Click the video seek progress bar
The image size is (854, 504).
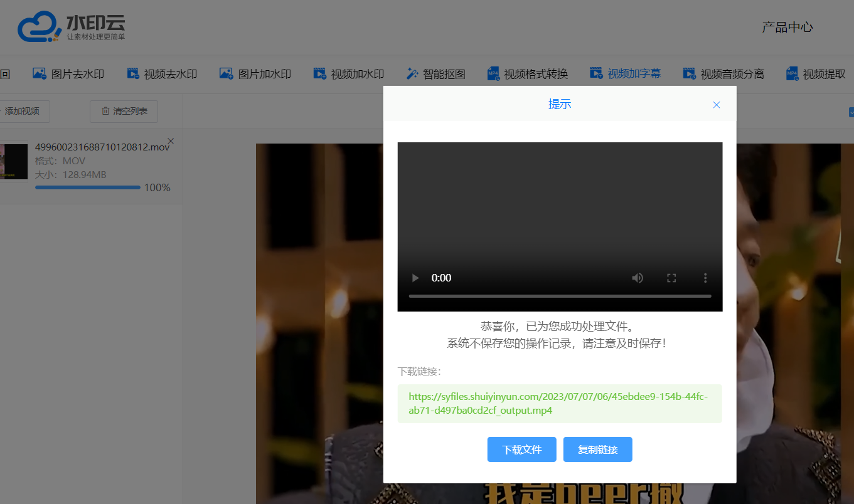[560, 296]
